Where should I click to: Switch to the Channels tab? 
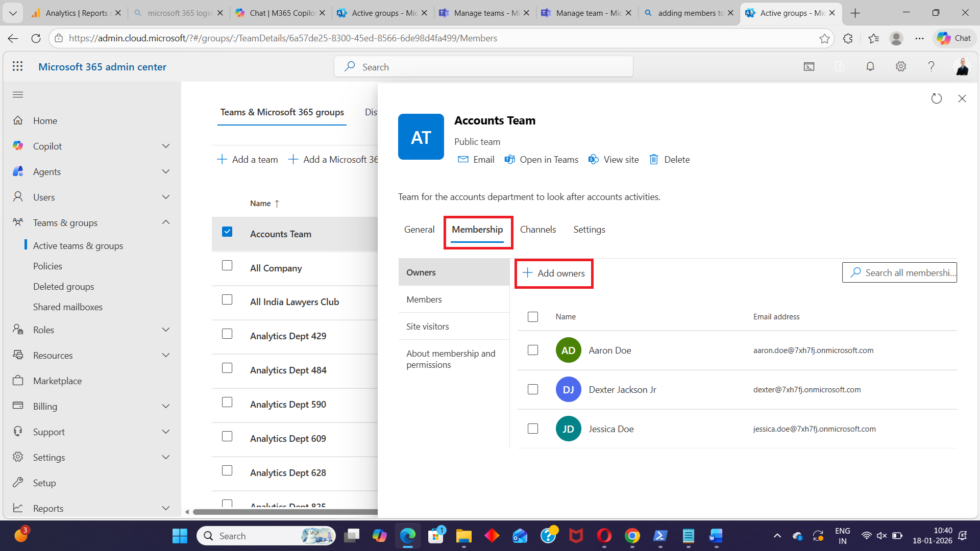(538, 230)
